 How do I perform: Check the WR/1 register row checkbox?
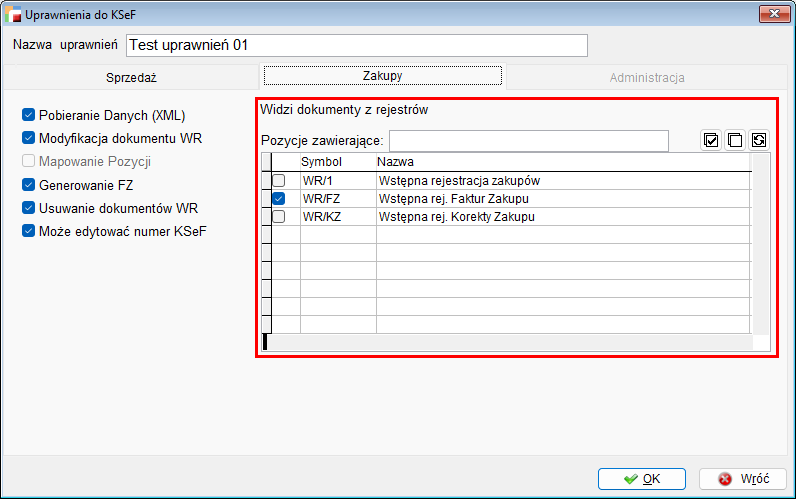click(279, 181)
